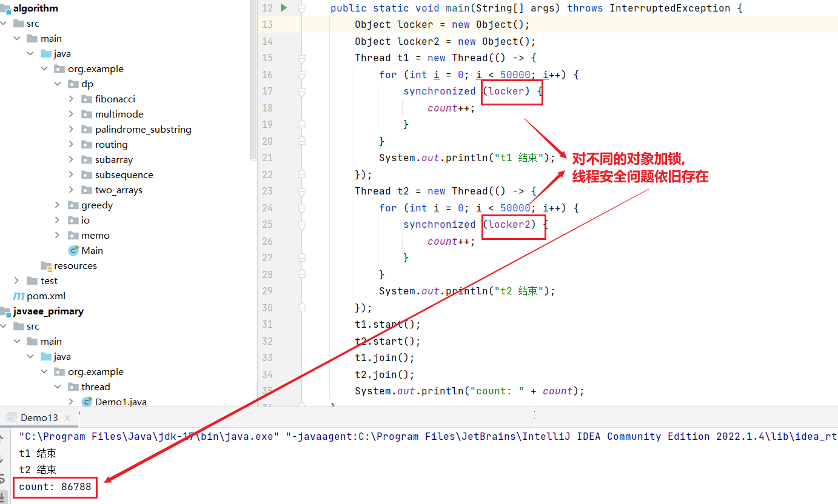Select the Demo13 run tab

click(x=39, y=417)
